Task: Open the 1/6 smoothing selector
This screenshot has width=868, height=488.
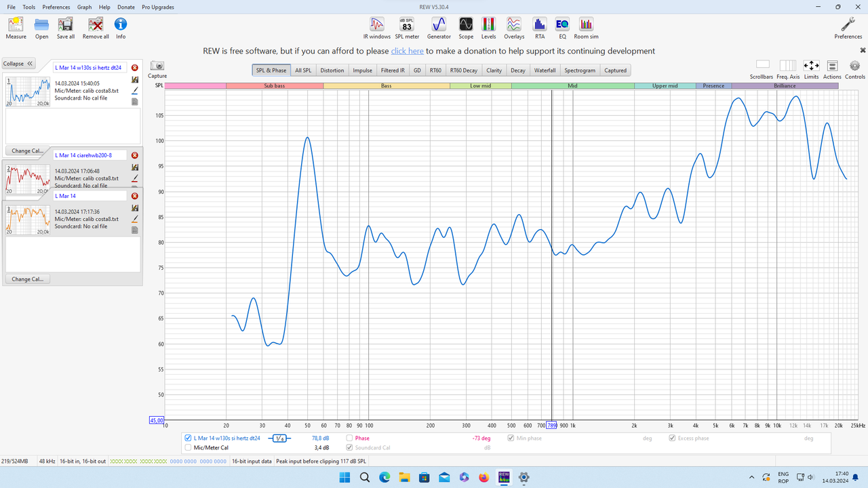Action: coord(279,439)
